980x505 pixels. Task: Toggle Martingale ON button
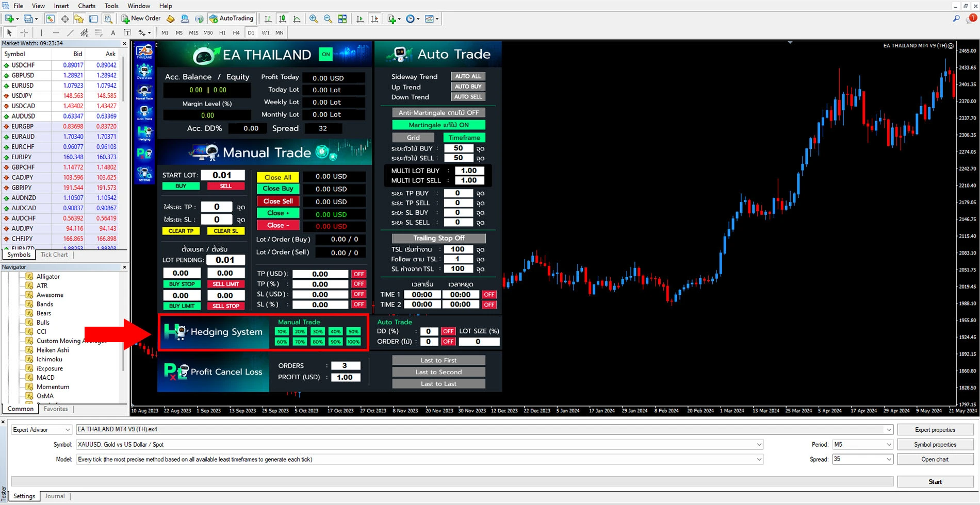pos(438,125)
